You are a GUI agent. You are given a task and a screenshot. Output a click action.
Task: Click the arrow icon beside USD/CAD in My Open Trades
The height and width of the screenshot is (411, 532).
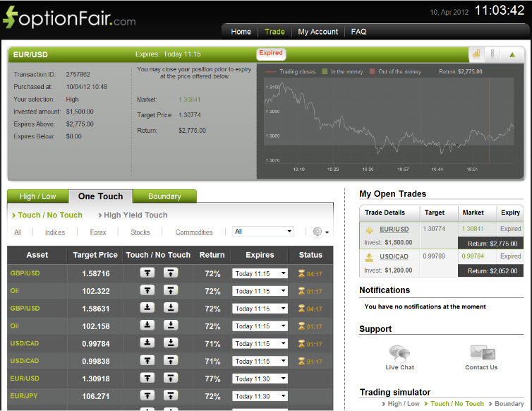click(369, 257)
